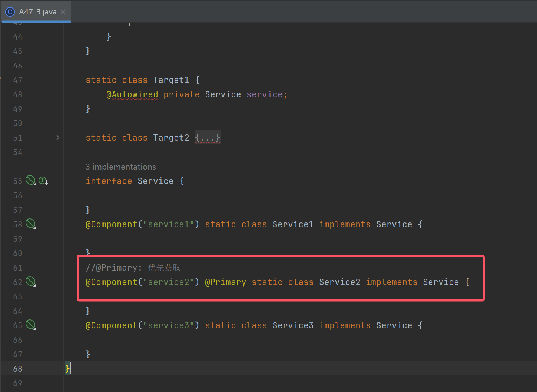Click the Spring bean gutter icon on line 62
This screenshot has height=392, width=537.
pos(30,282)
